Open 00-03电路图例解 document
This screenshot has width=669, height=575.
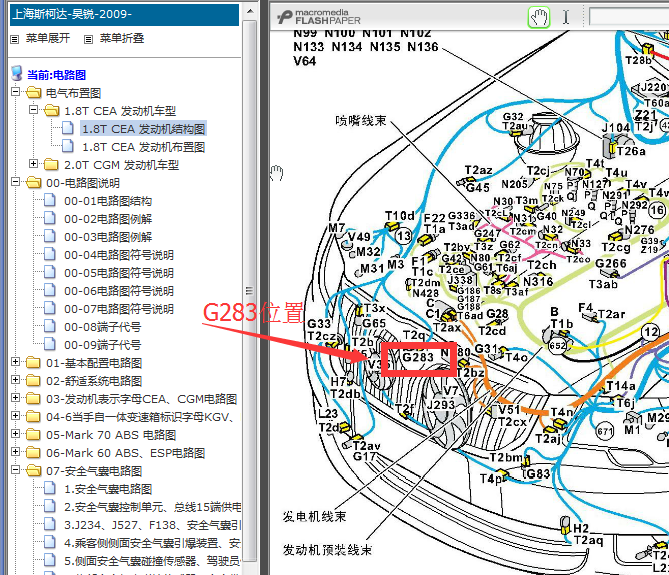pos(108,237)
